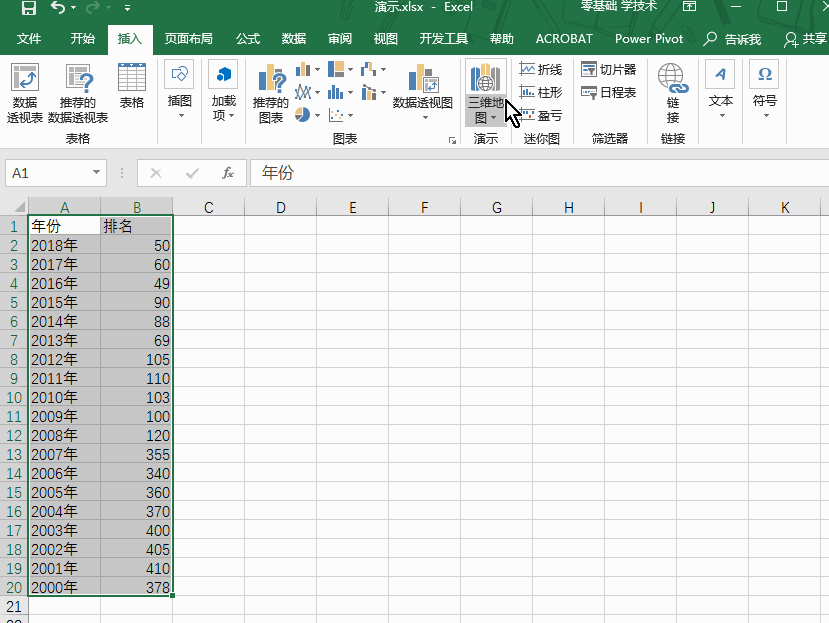Expand the Name Box dropdown arrow
Image resolution: width=829 pixels, height=623 pixels.
point(96,172)
